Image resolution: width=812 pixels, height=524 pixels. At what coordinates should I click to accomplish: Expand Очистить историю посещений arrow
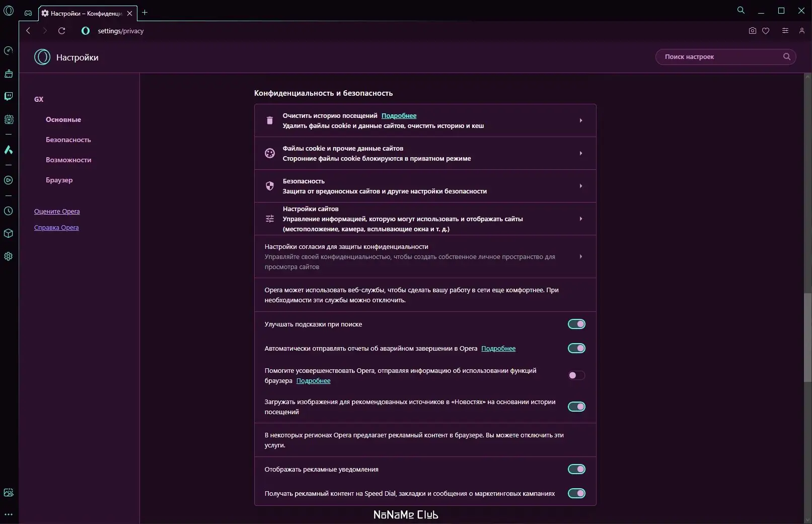coord(581,120)
